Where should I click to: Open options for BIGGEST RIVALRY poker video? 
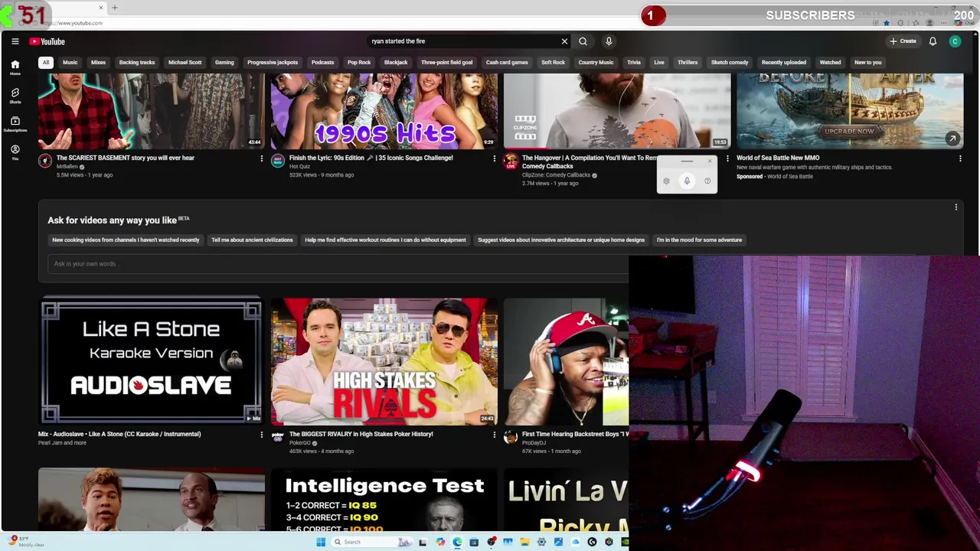click(x=494, y=435)
